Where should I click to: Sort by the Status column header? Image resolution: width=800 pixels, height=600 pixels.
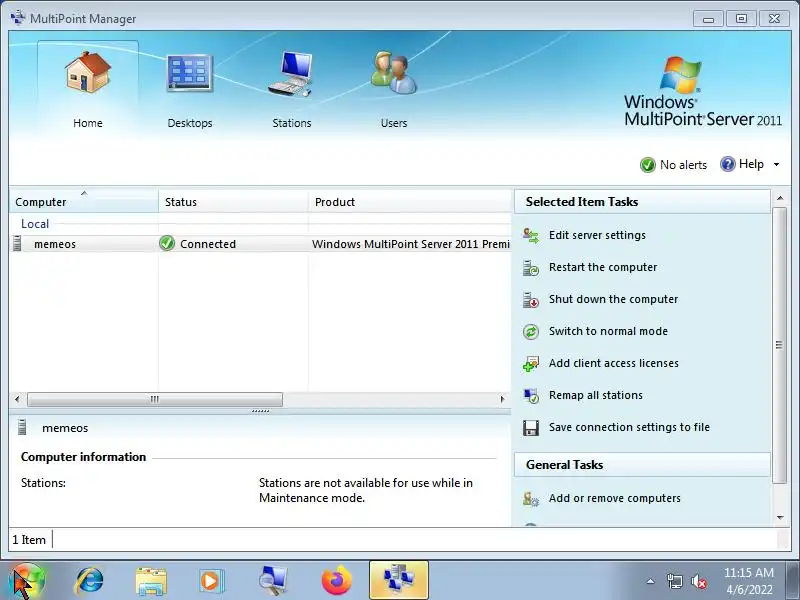pos(233,202)
